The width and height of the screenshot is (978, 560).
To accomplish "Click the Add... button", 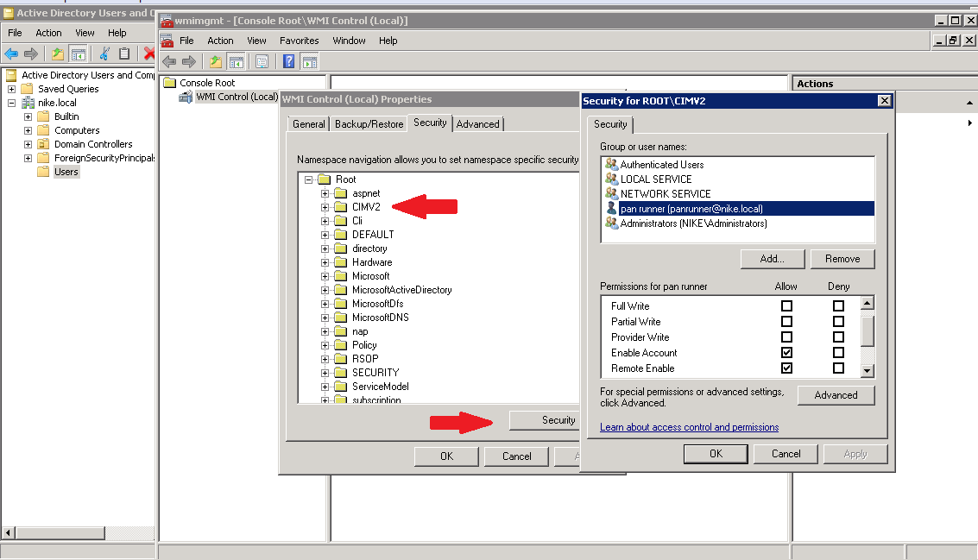I will (772, 259).
